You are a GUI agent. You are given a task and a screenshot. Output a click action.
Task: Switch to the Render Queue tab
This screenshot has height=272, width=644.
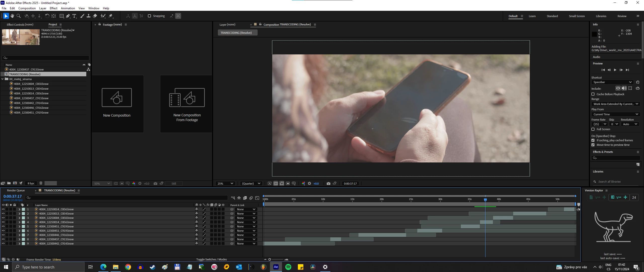16,191
